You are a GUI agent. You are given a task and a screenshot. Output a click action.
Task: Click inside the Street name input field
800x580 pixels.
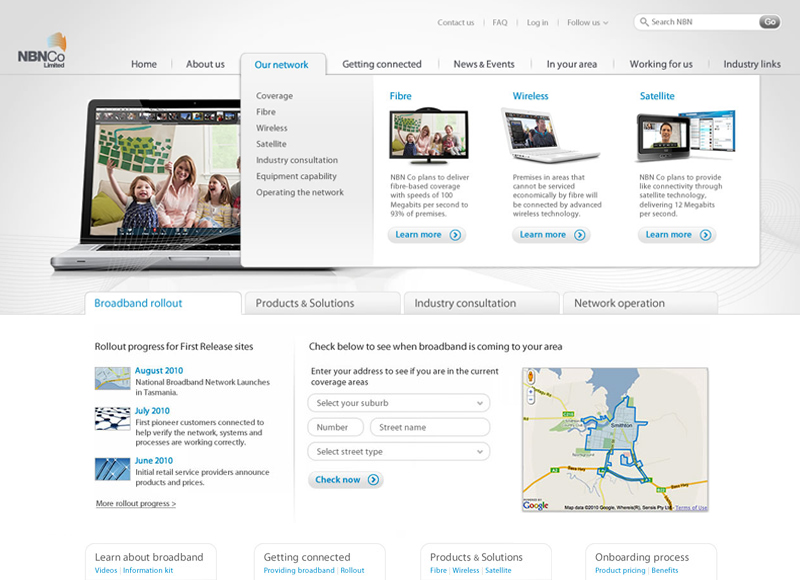pos(429,427)
